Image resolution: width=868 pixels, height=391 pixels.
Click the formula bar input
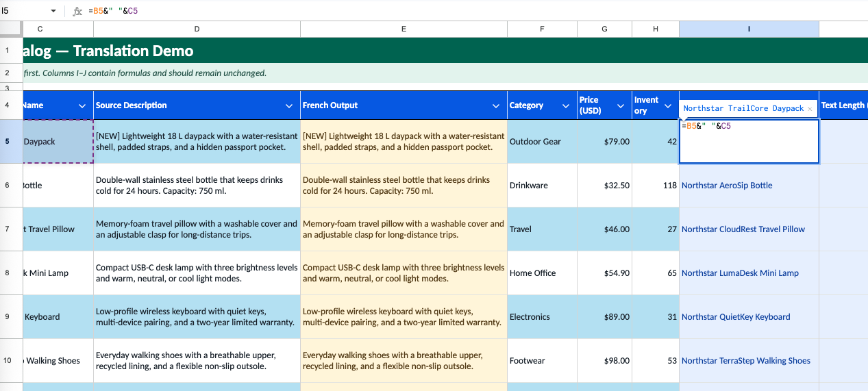tap(476, 11)
